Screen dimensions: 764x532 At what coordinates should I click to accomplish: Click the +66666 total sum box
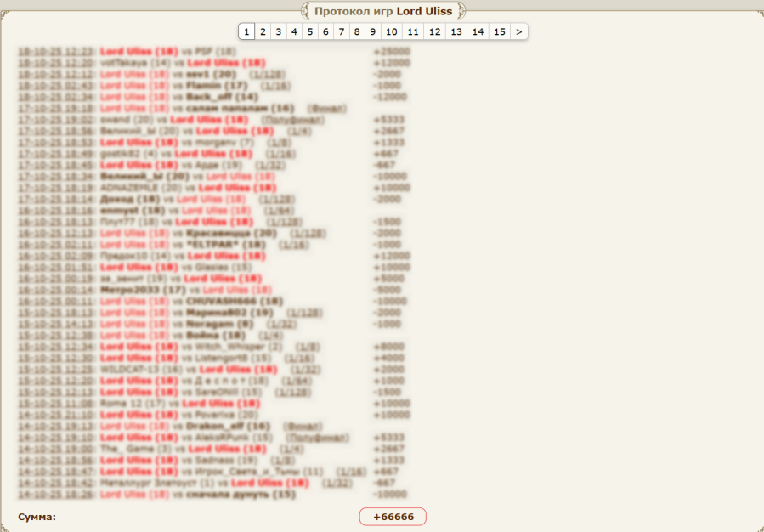coord(392,517)
